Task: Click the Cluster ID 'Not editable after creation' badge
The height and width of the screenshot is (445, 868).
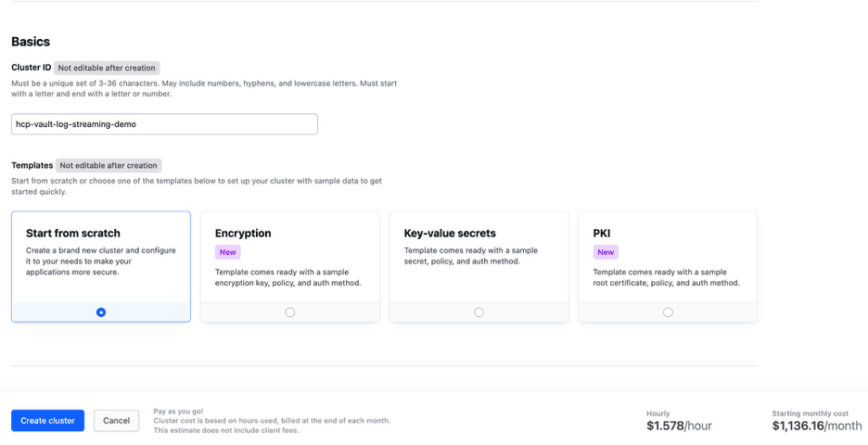Action: 107,68
